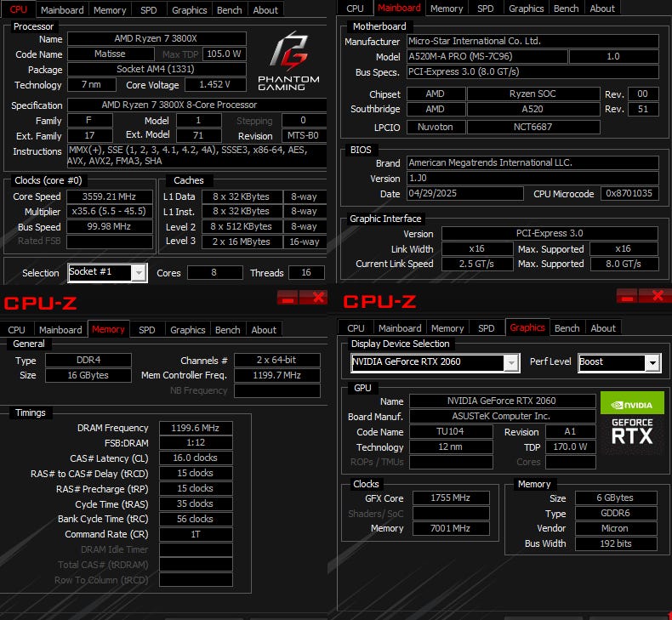Click the Command Rate 1T value

[x=196, y=534]
